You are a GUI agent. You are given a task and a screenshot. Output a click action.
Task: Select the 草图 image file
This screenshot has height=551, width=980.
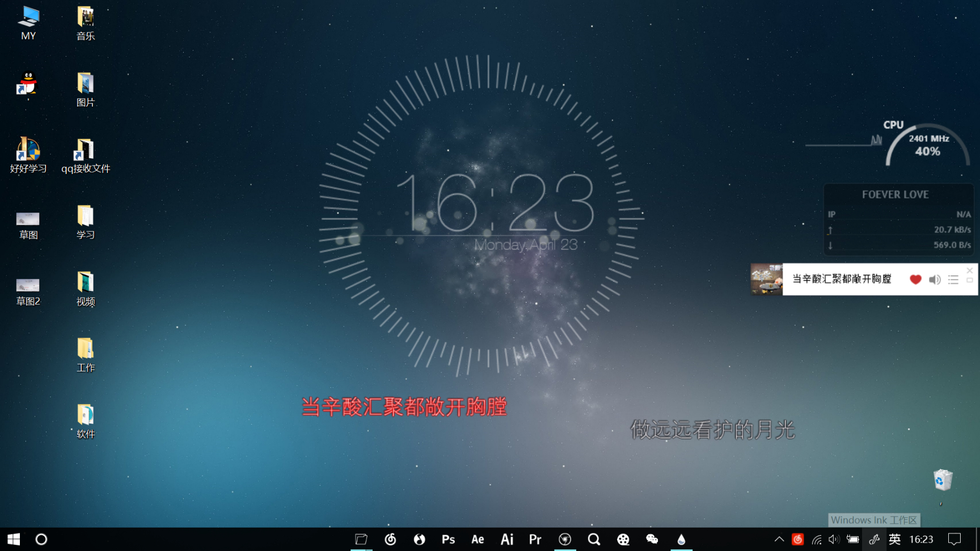(28, 225)
